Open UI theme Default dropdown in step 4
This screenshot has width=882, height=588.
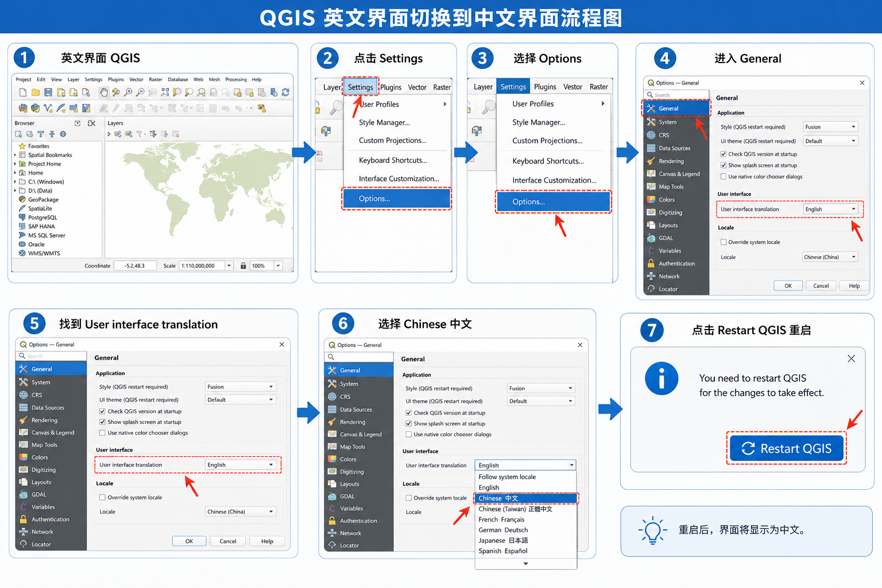pos(830,141)
